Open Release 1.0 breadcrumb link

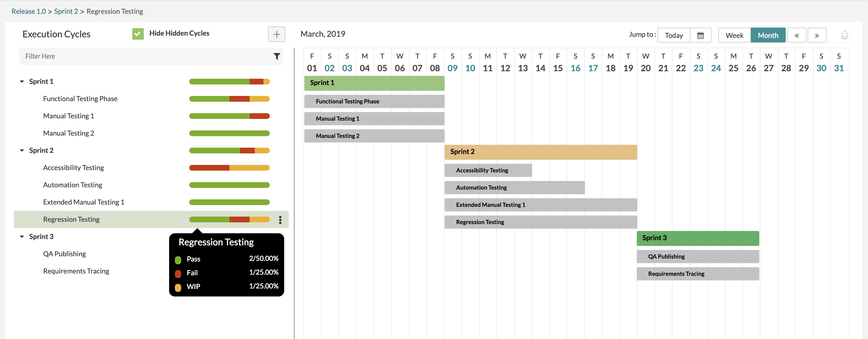pyautogui.click(x=29, y=11)
